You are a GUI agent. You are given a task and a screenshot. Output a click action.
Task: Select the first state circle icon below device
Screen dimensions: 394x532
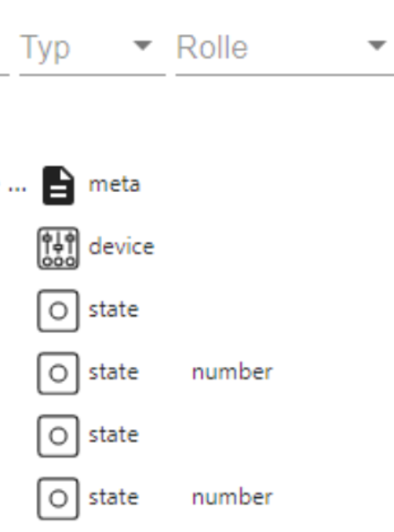pyautogui.click(x=58, y=310)
